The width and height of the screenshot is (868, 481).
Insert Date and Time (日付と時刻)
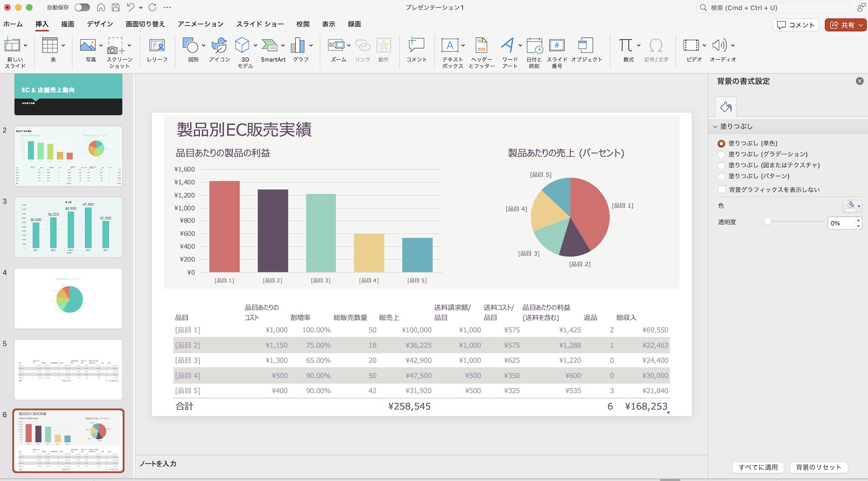pos(534,45)
